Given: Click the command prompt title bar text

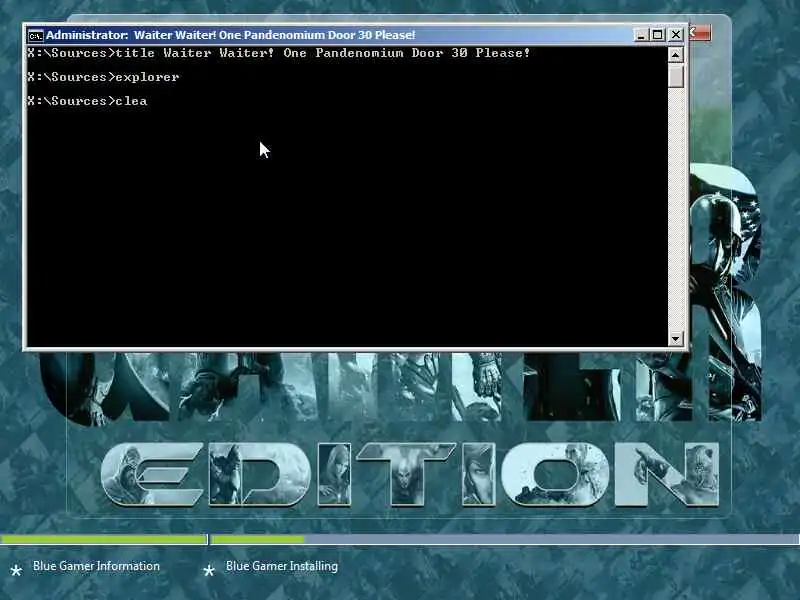Looking at the screenshot, I should [x=230, y=35].
